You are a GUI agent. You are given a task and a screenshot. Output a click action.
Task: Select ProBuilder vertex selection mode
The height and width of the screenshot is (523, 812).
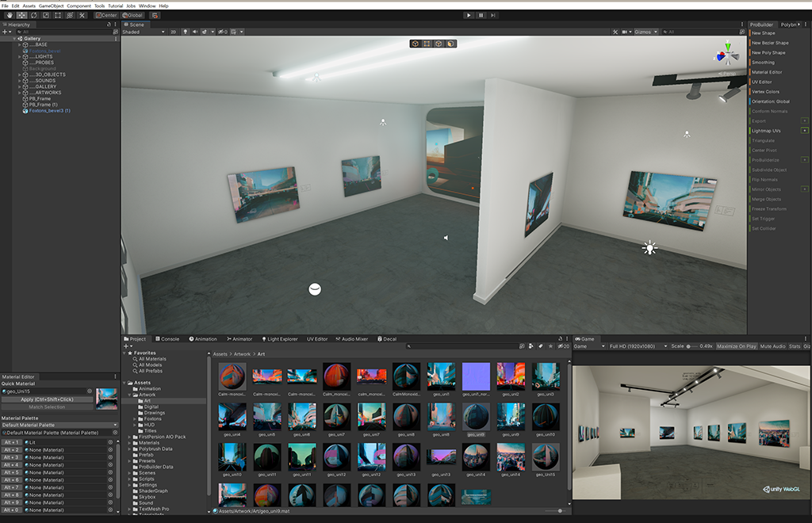tap(427, 44)
